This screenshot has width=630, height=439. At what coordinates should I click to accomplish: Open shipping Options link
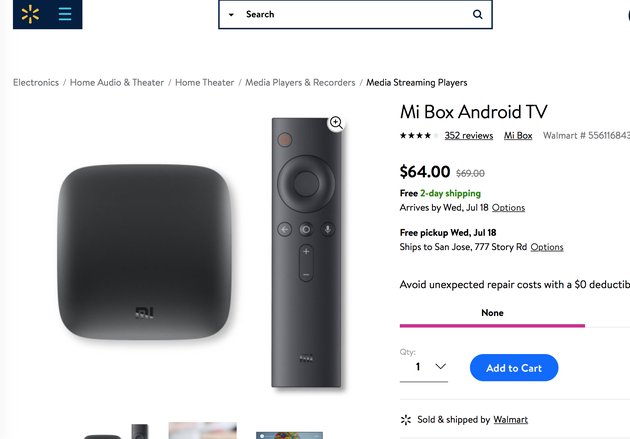(508, 208)
